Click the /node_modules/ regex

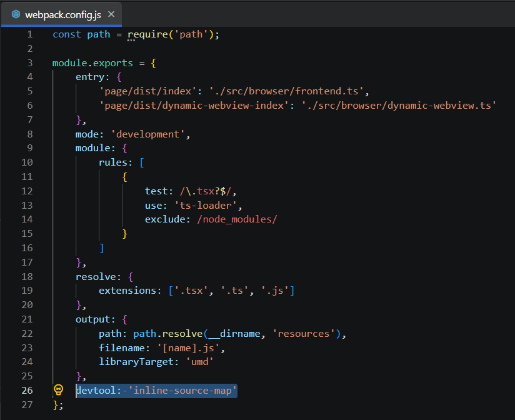pos(237,219)
